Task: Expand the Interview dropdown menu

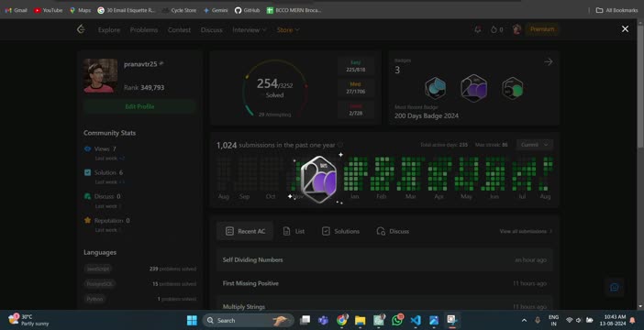Action: coord(250,29)
